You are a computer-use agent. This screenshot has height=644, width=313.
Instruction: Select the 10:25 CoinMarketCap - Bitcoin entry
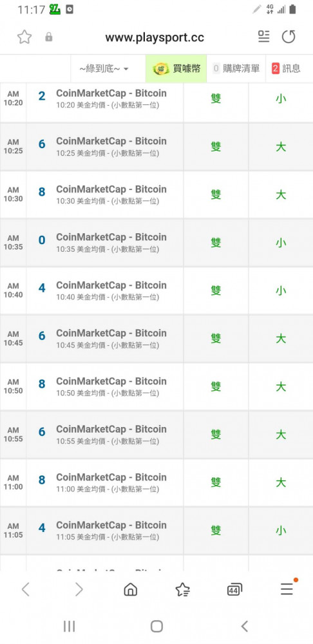coord(105,147)
